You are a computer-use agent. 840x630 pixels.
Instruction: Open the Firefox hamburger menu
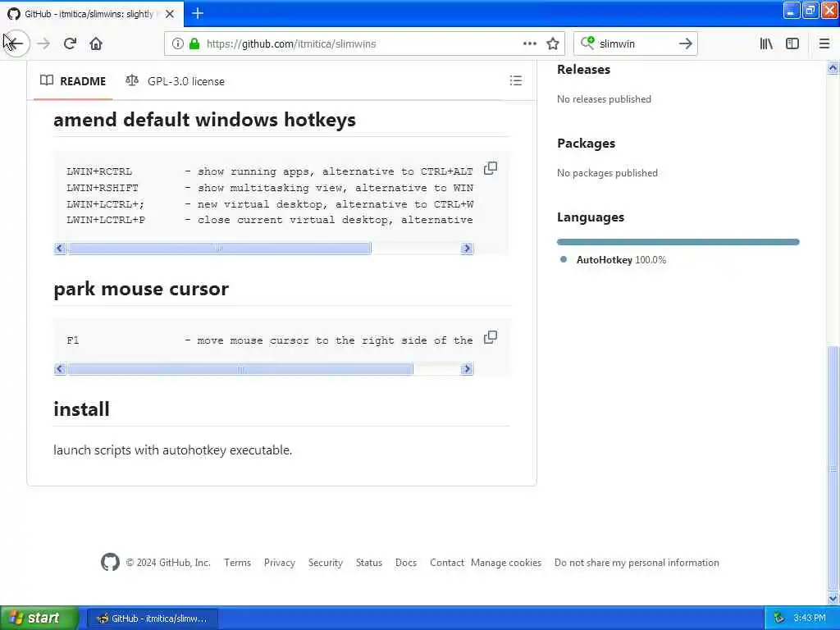point(824,44)
